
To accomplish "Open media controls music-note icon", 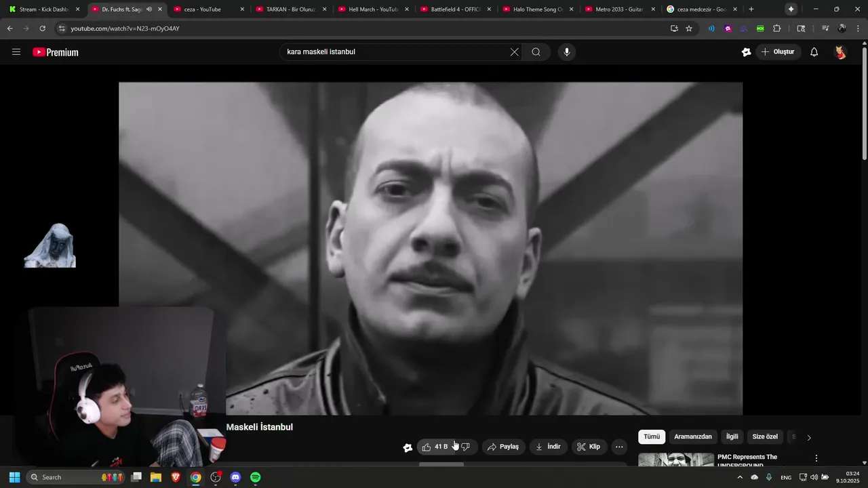I will (825, 28).
